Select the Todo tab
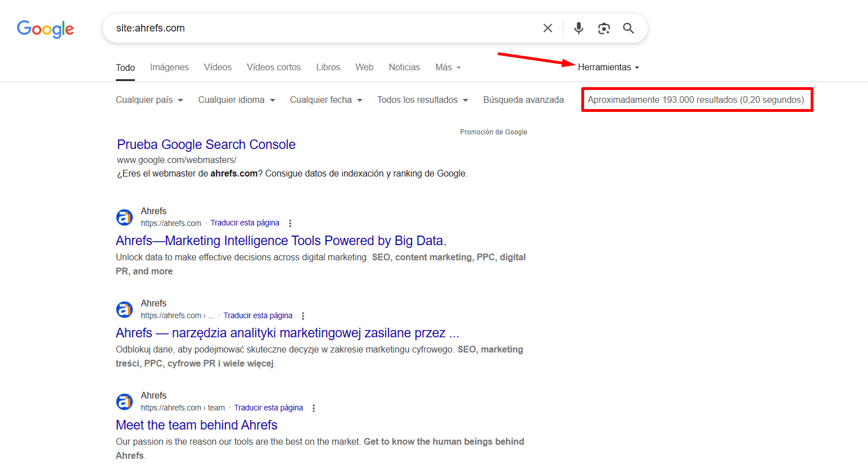The image size is (868, 470). 125,67
